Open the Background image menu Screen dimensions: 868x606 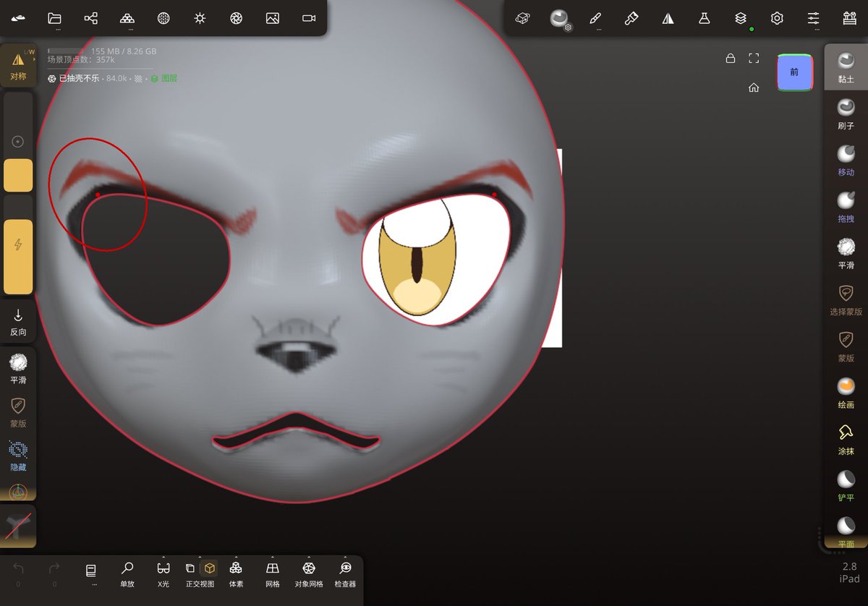[x=272, y=18]
